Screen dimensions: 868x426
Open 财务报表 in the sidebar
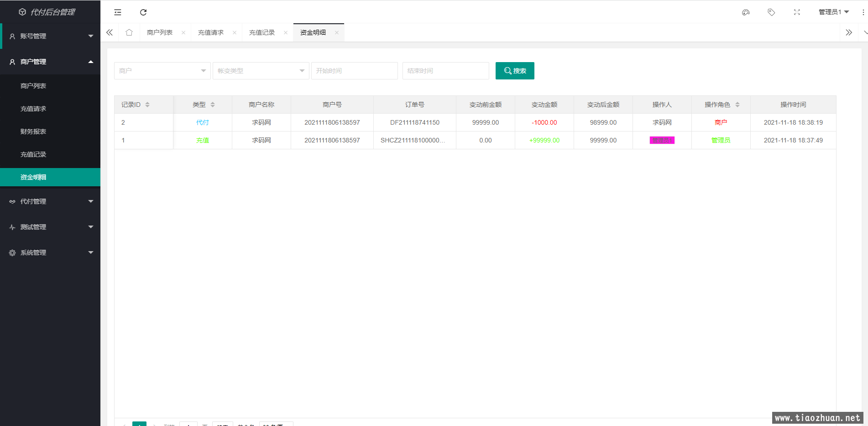pyautogui.click(x=33, y=131)
